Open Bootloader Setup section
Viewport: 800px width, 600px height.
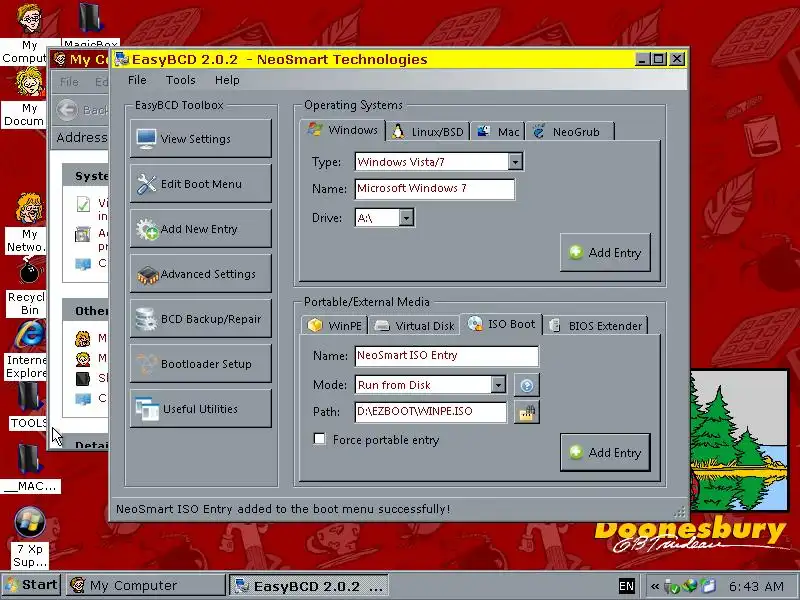[201, 364]
